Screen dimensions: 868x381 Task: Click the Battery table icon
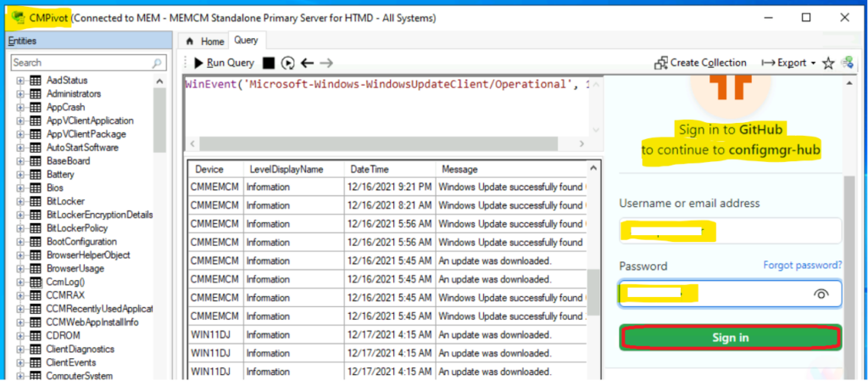point(35,175)
